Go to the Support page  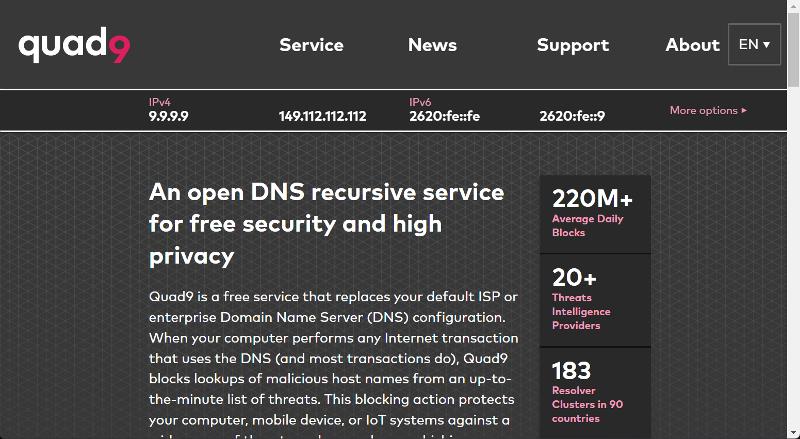click(x=572, y=45)
